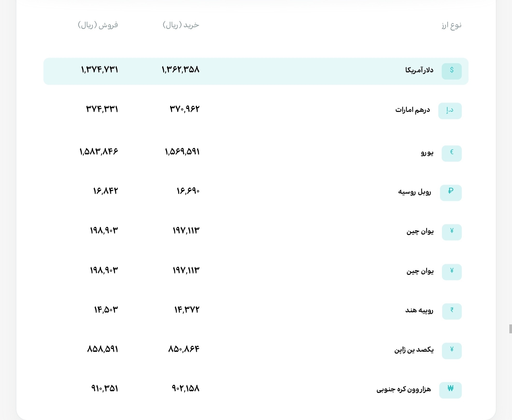Select the South Korean won (₩) icon
Screen dimensions: 512x420
click(450, 390)
